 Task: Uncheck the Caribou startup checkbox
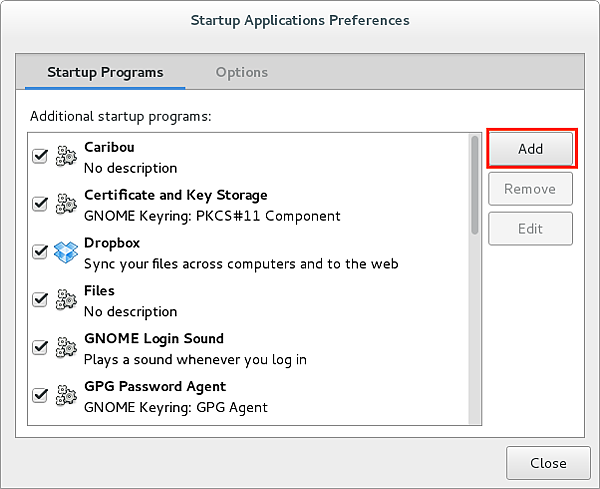(x=40, y=157)
